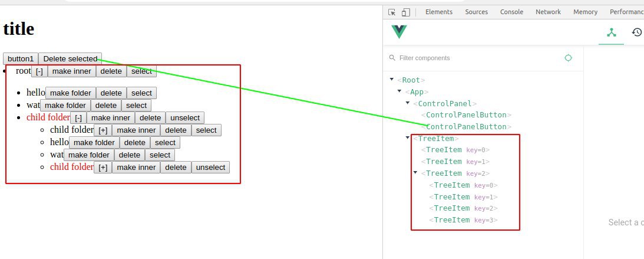This screenshot has width=644, height=259.
Task: Select the nested wat item
Action: point(160,155)
